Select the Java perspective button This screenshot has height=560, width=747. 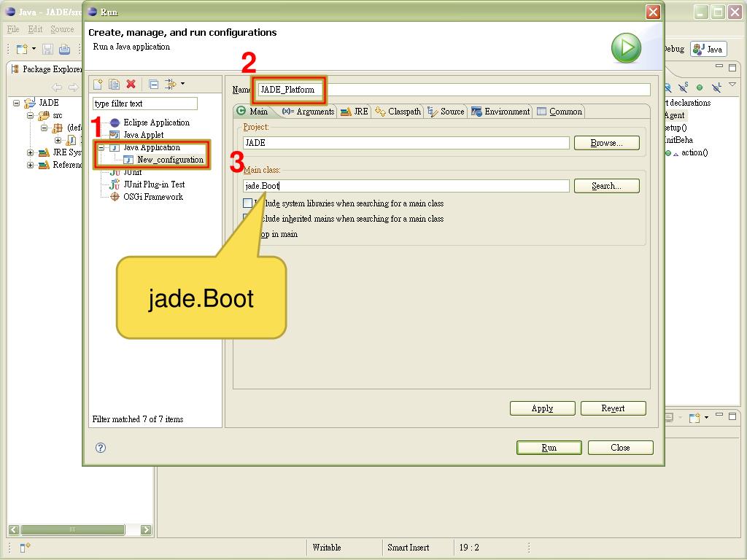pyautogui.click(x=708, y=49)
